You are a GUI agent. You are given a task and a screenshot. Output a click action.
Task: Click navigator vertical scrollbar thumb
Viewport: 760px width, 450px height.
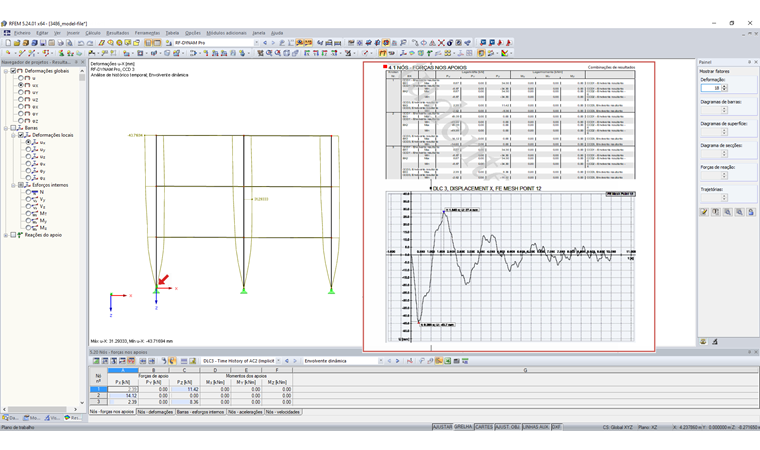pyautogui.click(x=82, y=78)
